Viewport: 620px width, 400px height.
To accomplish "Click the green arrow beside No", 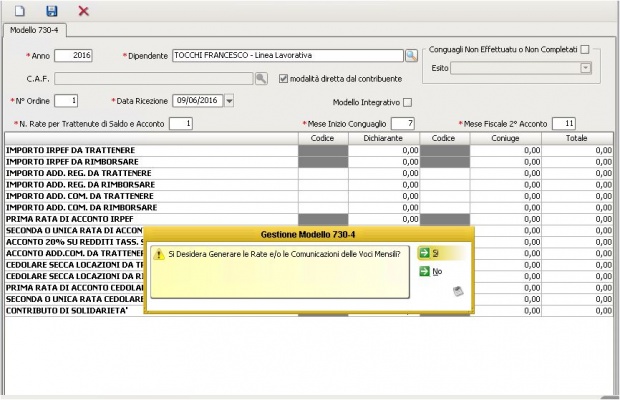I will point(424,271).
